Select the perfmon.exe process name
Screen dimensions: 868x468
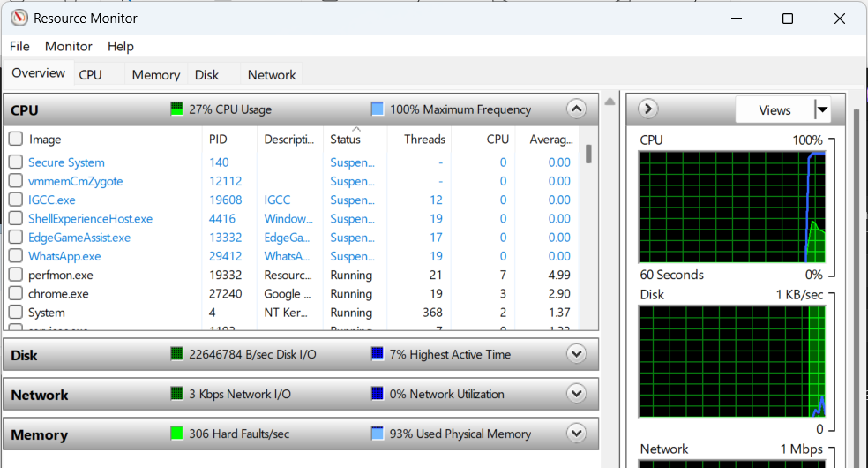click(x=60, y=276)
